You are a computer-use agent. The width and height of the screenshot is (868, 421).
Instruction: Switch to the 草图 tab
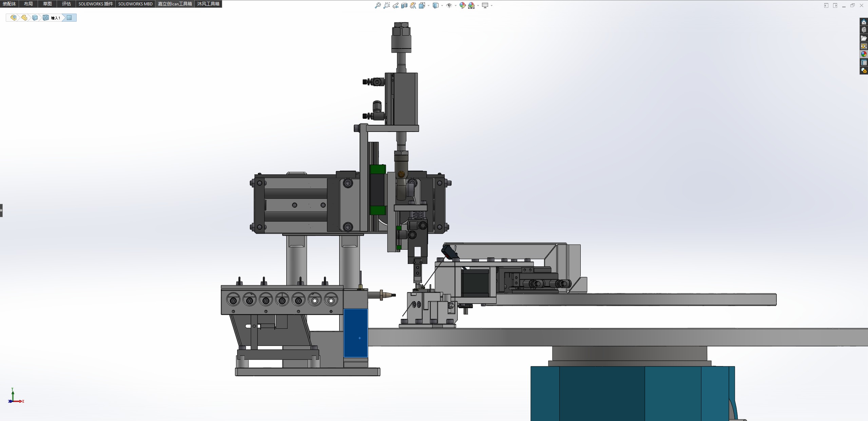[47, 4]
